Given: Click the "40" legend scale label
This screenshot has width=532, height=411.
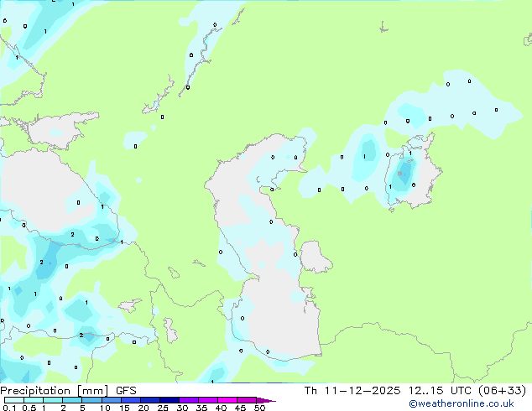Looking at the screenshot, I should [221, 408].
